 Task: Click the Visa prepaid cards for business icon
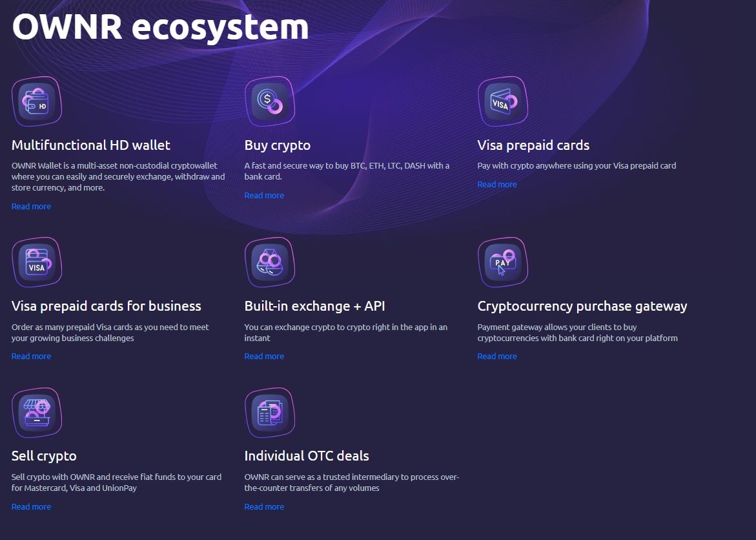37,262
